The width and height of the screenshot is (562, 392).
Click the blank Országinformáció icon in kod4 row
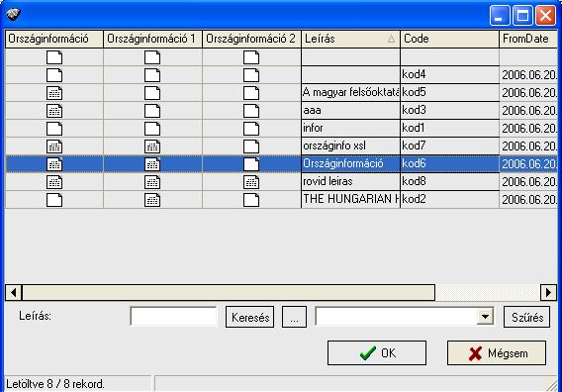[54, 75]
